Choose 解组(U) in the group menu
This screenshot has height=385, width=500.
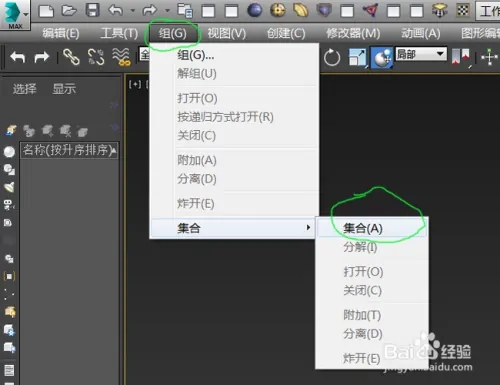tap(197, 73)
